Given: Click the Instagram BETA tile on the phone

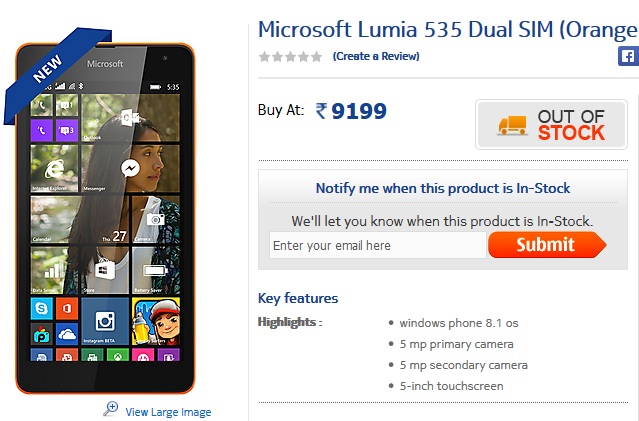Looking at the screenshot, I should pyautogui.click(x=105, y=320).
